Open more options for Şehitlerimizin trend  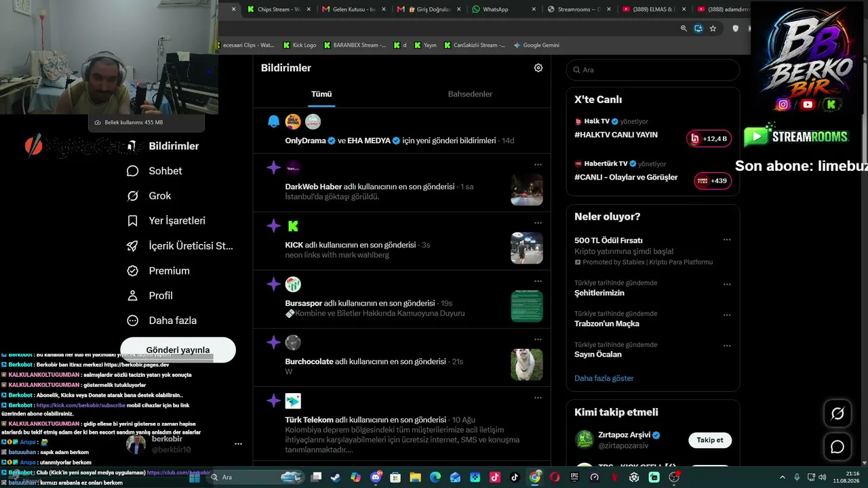[727, 285]
